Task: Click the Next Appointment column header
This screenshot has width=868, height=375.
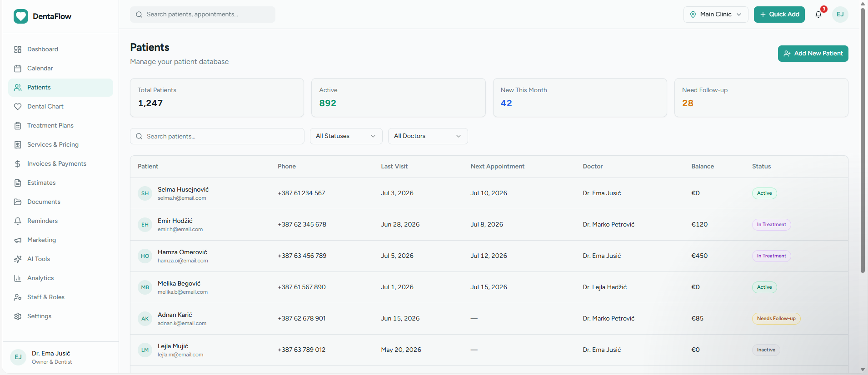Action: point(498,167)
